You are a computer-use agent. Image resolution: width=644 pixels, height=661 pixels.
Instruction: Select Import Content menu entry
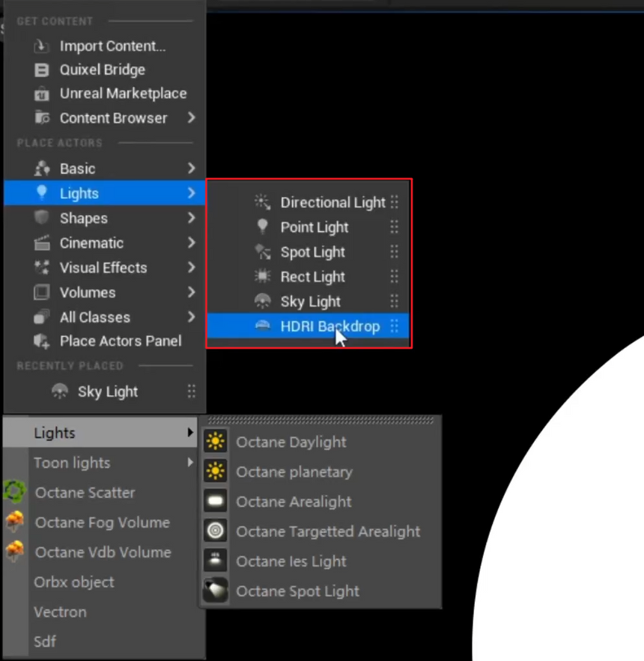[105, 46]
